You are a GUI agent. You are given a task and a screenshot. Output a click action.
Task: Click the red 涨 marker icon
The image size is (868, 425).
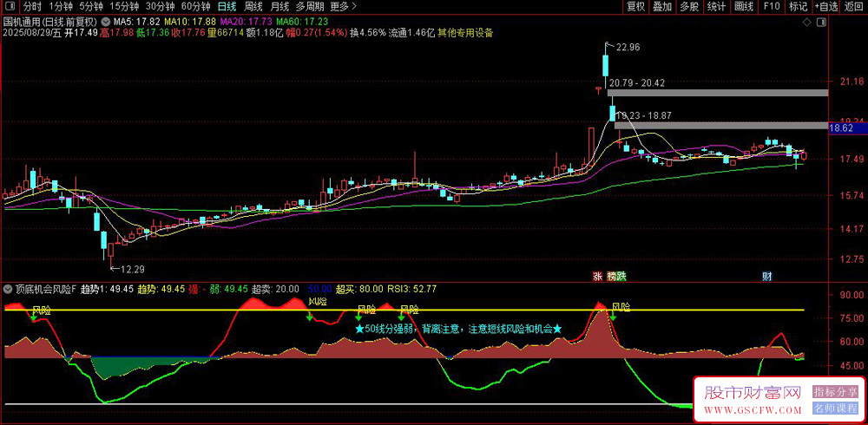(x=598, y=276)
